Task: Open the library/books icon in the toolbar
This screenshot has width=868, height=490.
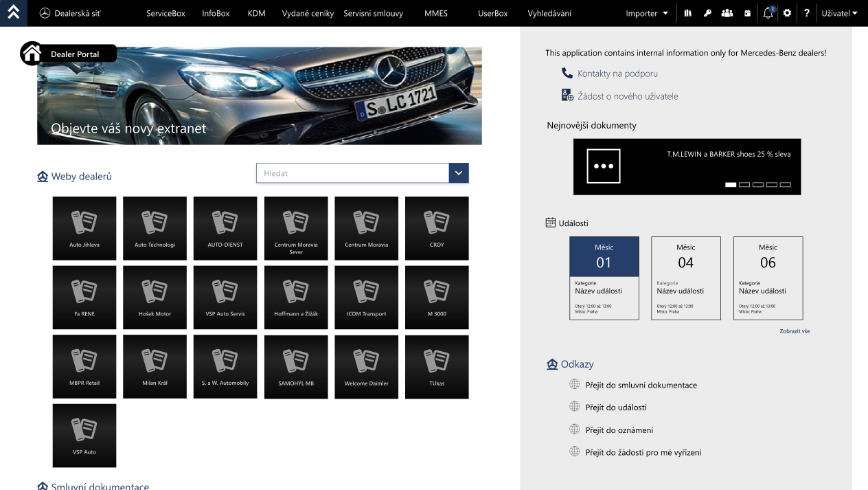Action: pos(687,12)
